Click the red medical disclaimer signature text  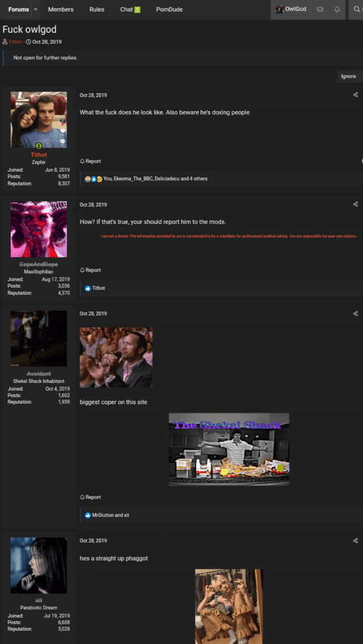click(x=229, y=236)
